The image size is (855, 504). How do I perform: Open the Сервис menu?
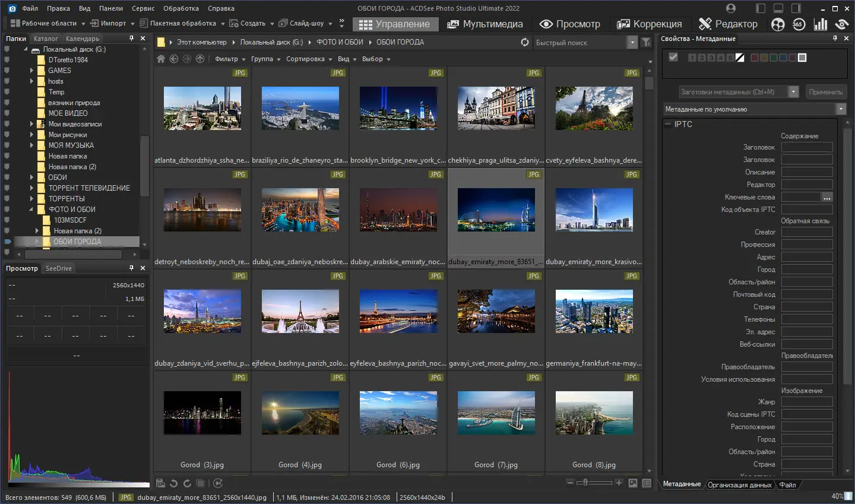coord(142,8)
